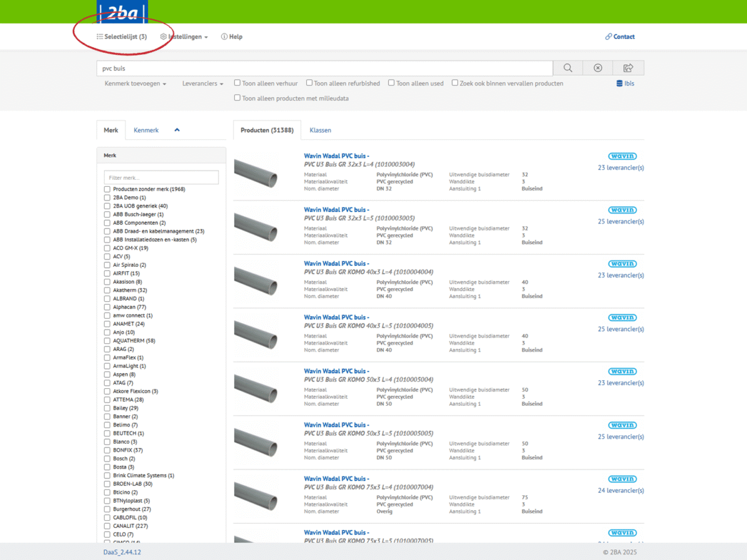This screenshot has width=747, height=560.
Task: Expand the 'Kenmerk toevoegen' dropdown
Action: tap(135, 83)
